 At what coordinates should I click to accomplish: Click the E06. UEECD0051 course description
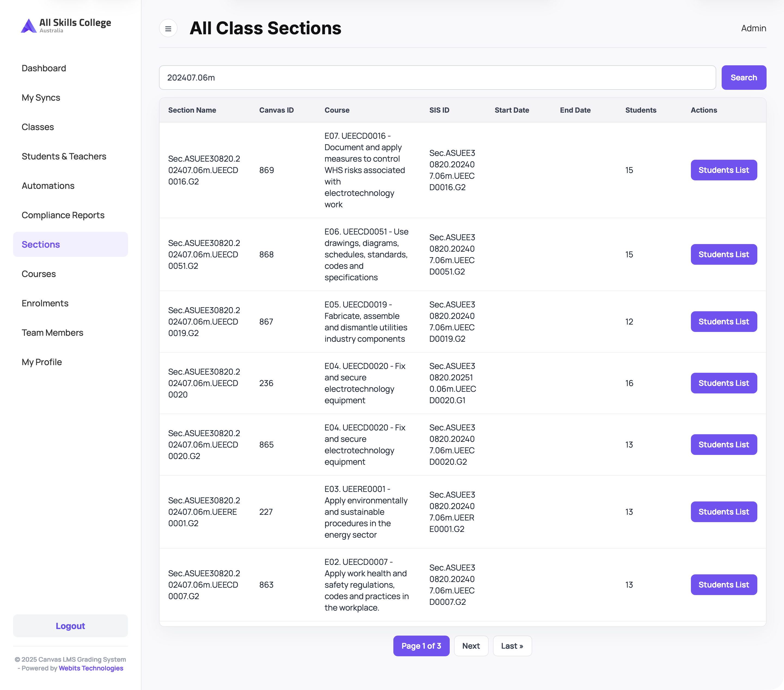coord(367,255)
